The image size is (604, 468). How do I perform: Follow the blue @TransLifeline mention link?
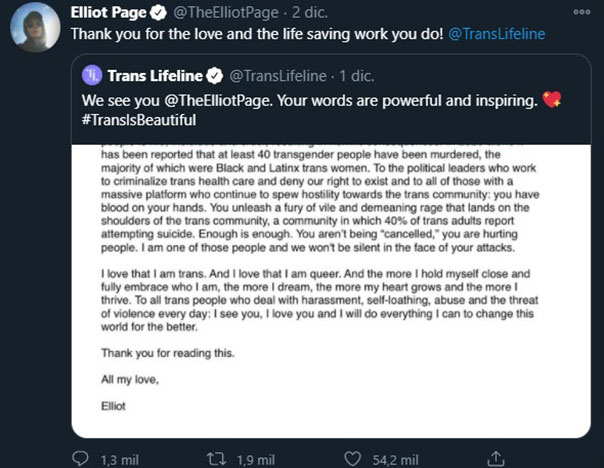click(x=497, y=34)
